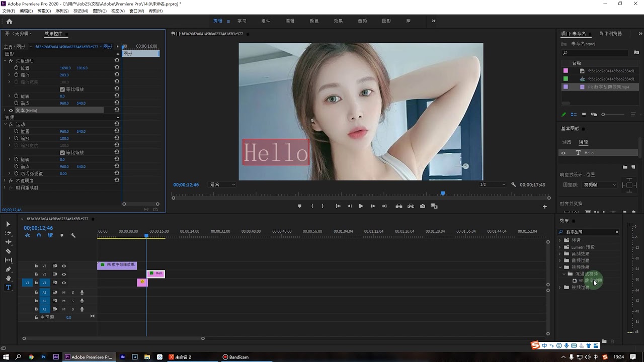Select the Track Select Forward tool
Screen dimensions: 644x362
click(8, 233)
